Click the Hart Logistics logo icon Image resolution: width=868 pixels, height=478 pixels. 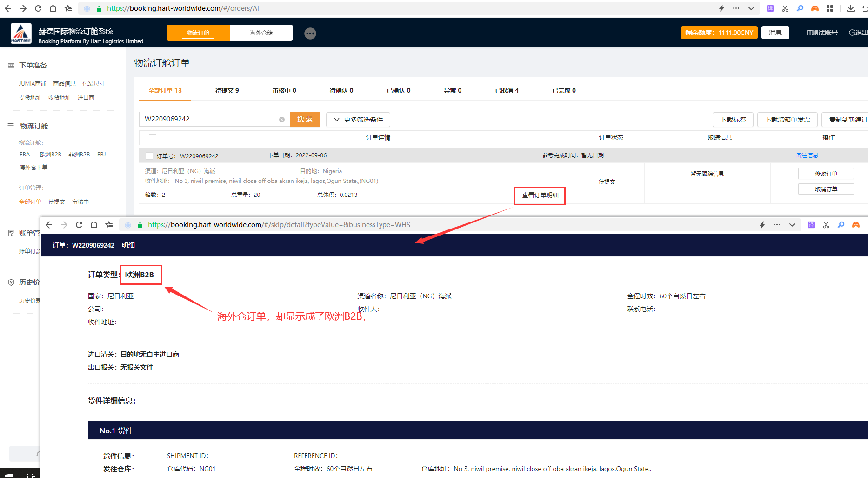coord(21,34)
